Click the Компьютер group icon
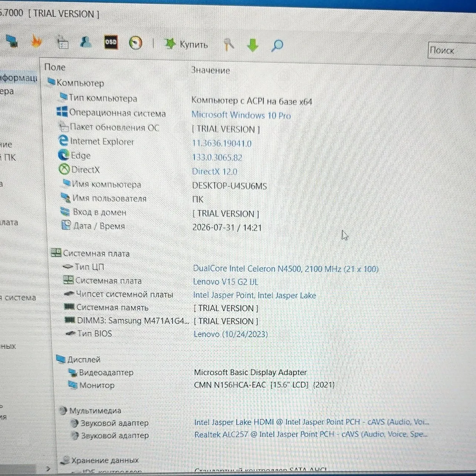Viewport: 476px width, 476px height. [x=51, y=82]
